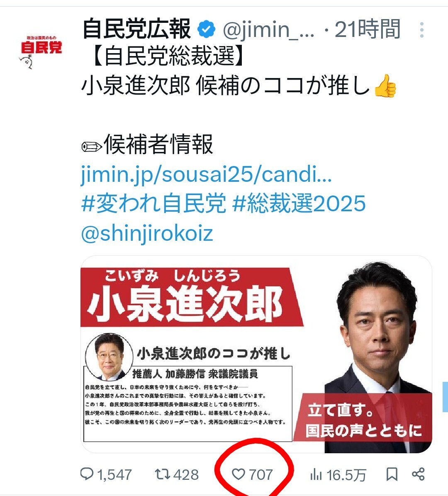
Task: Open the #総裁選2025 hashtag
Action: (x=299, y=203)
